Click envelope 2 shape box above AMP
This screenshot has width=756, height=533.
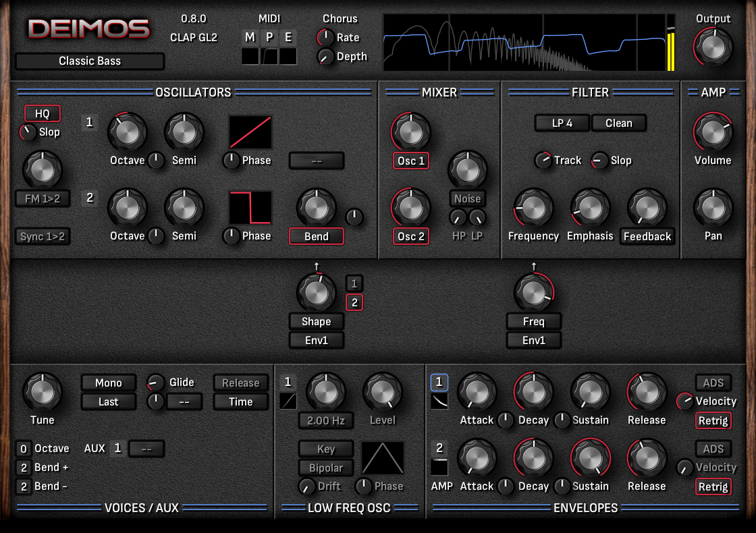439,467
